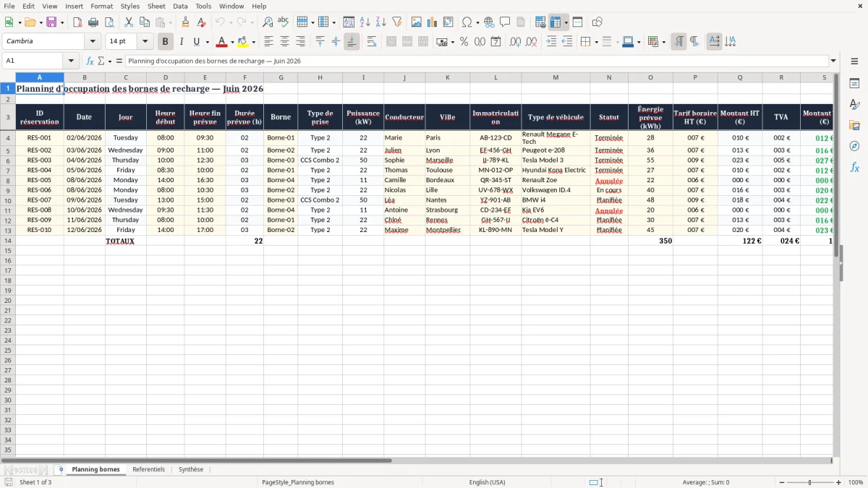Open Print Preview toggle
The height and width of the screenshot is (488, 868).
108,22
